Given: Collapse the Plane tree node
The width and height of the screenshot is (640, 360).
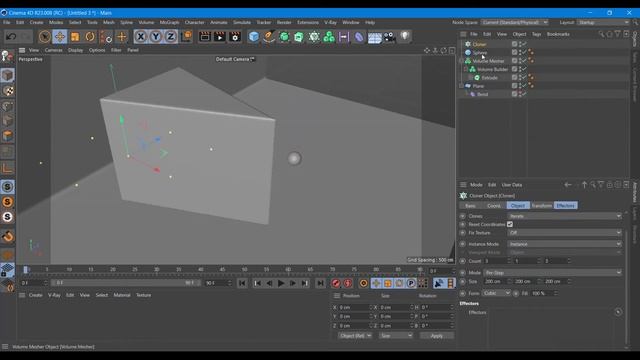Looking at the screenshot, I should (462, 86).
